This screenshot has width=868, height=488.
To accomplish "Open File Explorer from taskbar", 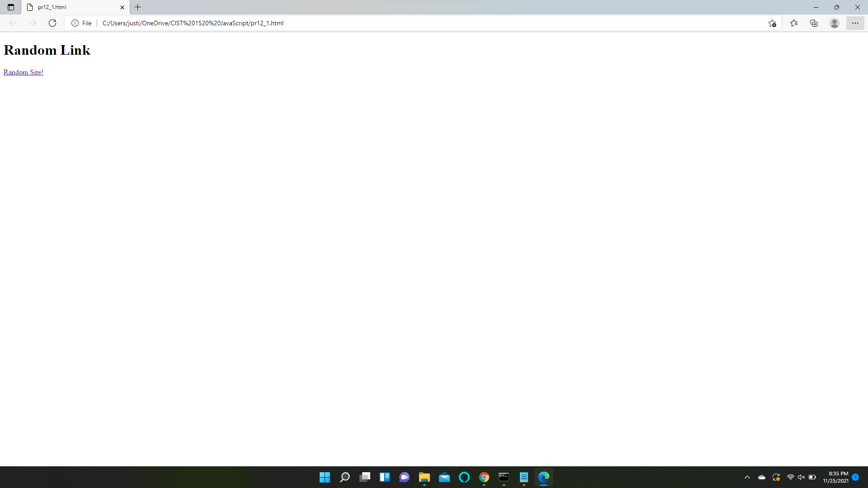I will click(424, 477).
